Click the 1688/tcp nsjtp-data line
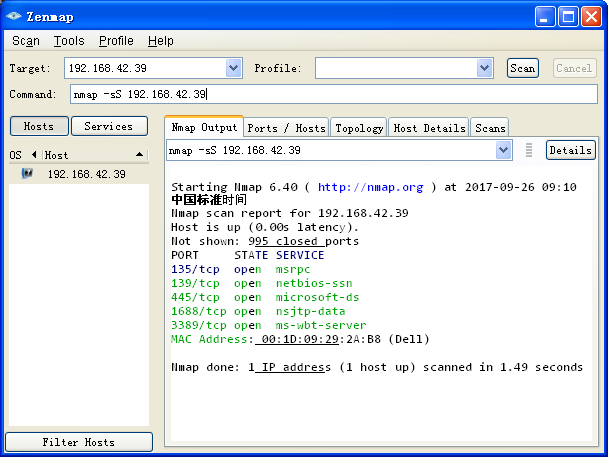 (258, 311)
